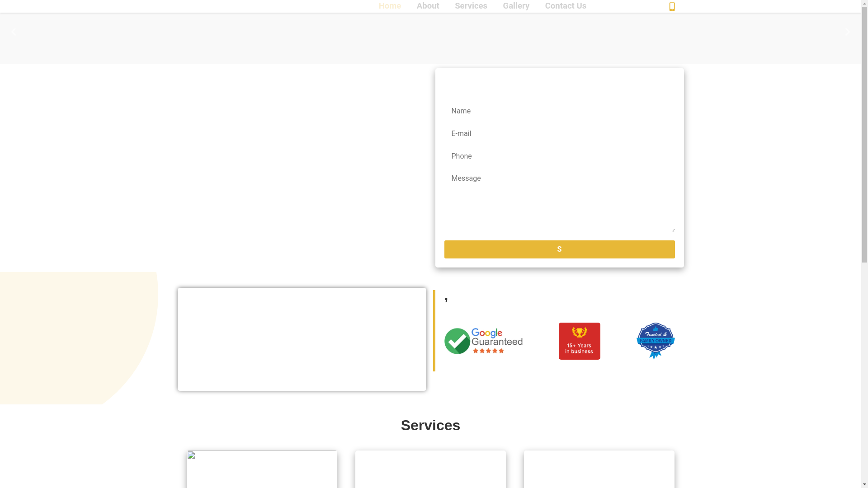Focus the Phone input field
Image resolution: width=868 pixels, height=488 pixels.
(559, 156)
